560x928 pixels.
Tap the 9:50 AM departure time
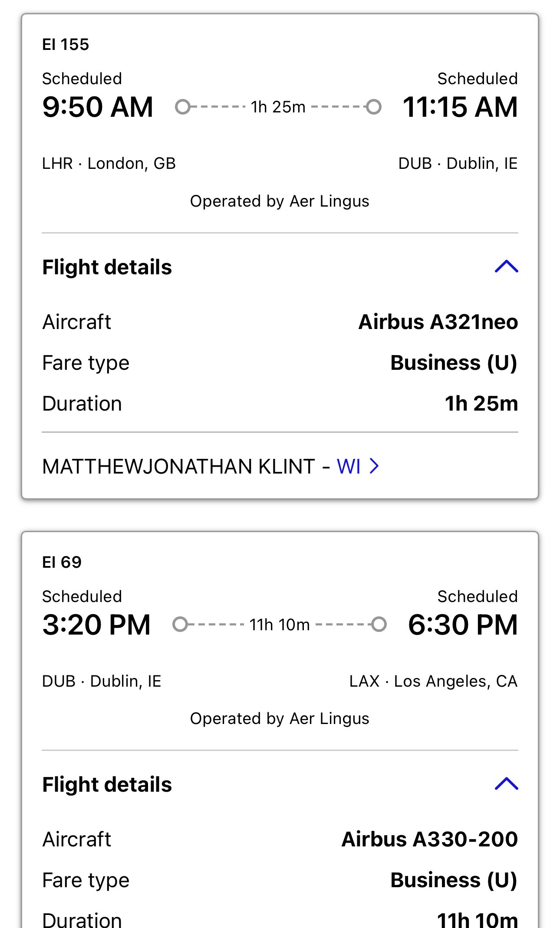(x=98, y=107)
